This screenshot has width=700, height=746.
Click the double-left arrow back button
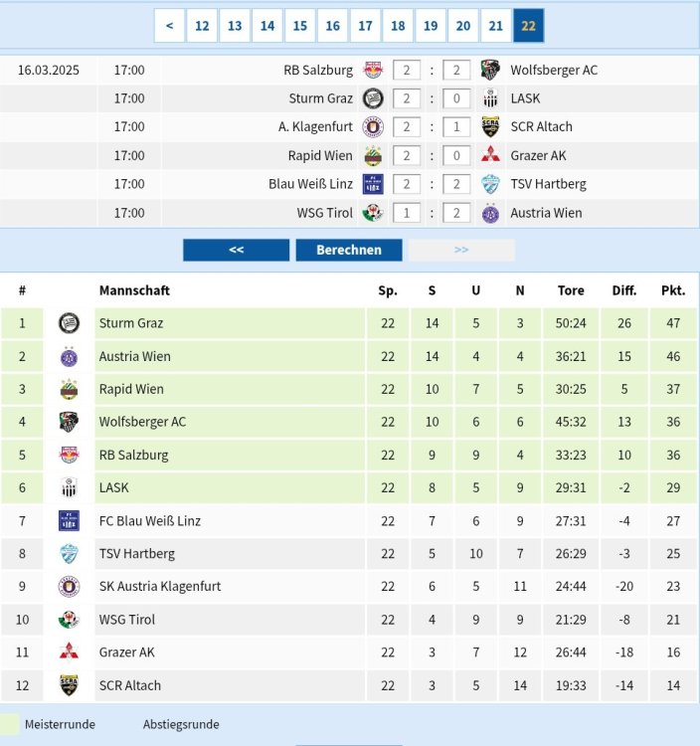[x=237, y=250]
